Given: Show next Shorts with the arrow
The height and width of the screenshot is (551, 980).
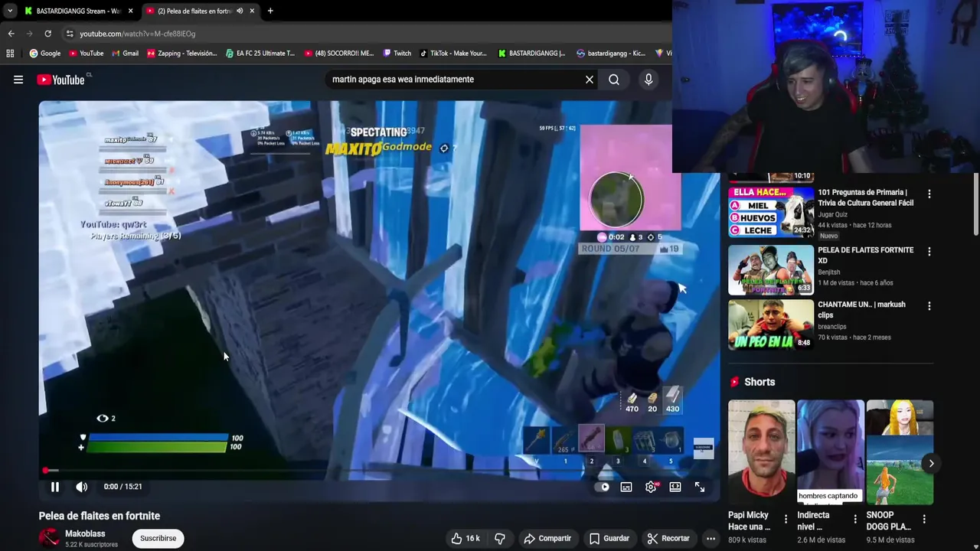Looking at the screenshot, I should pyautogui.click(x=931, y=463).
